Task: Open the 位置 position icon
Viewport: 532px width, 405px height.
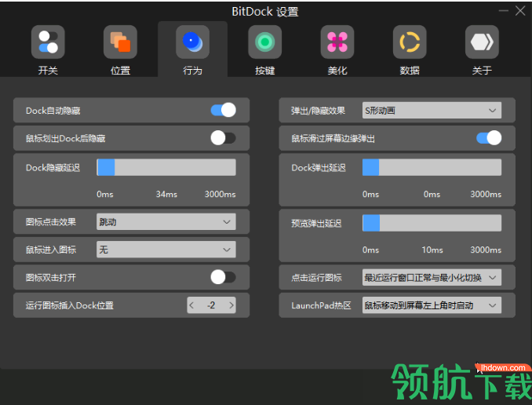Action: pos(121,42)
